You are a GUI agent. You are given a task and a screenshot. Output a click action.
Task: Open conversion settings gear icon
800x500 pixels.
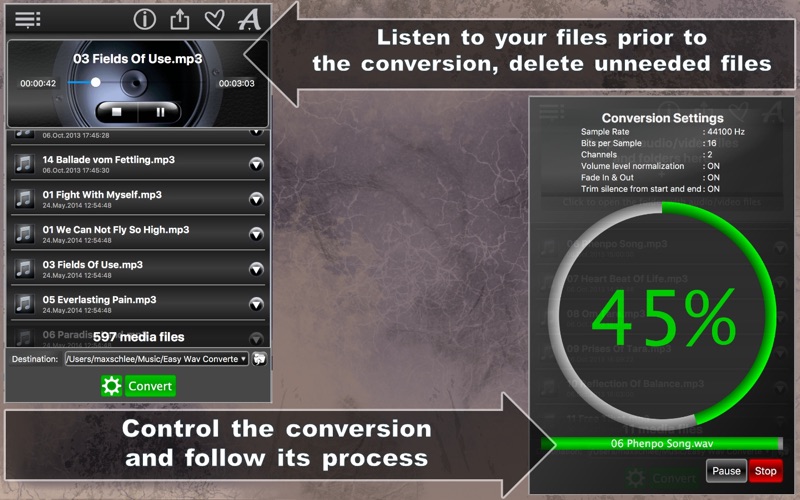111,386
